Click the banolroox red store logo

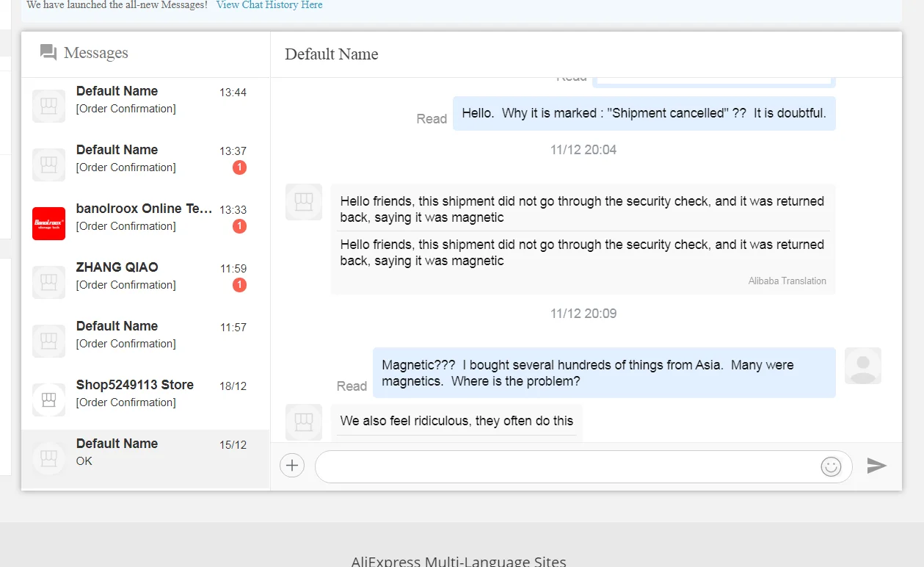pos(49,223)
